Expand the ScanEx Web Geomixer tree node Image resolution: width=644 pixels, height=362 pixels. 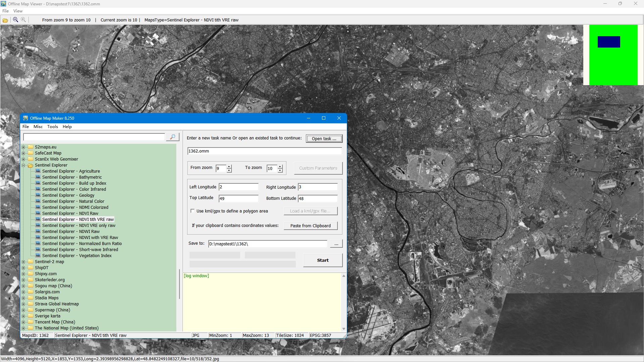[x=23, y=159]
